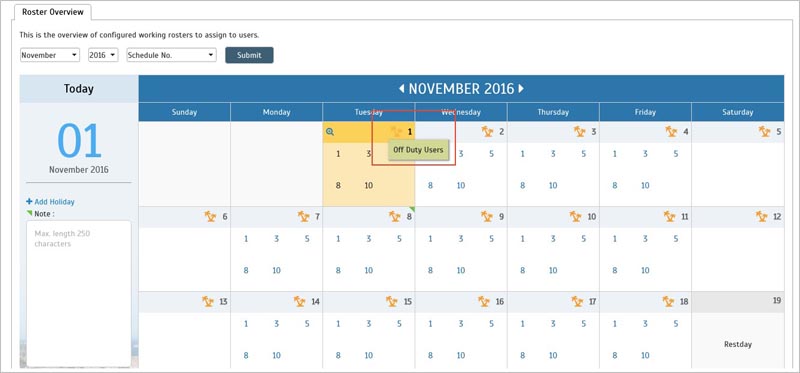
Task: Click palm tree icon on November 18
Action: pos(668,302)
